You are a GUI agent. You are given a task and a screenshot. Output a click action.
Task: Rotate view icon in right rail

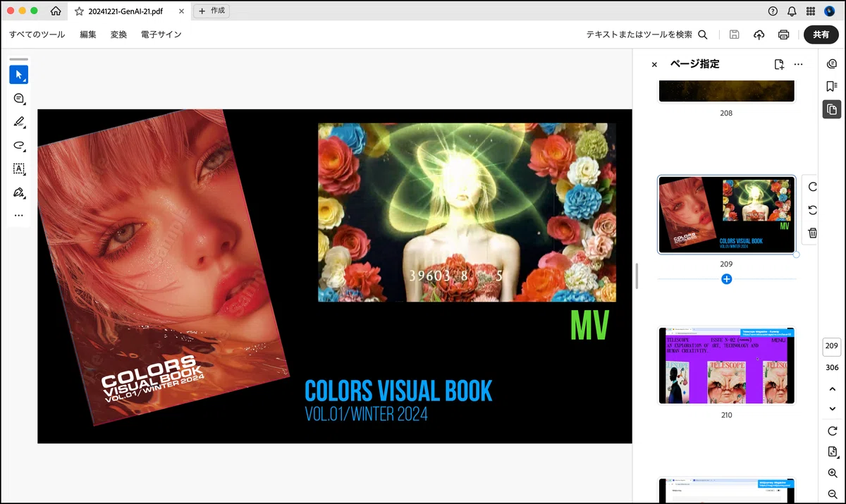click(832, 431)
